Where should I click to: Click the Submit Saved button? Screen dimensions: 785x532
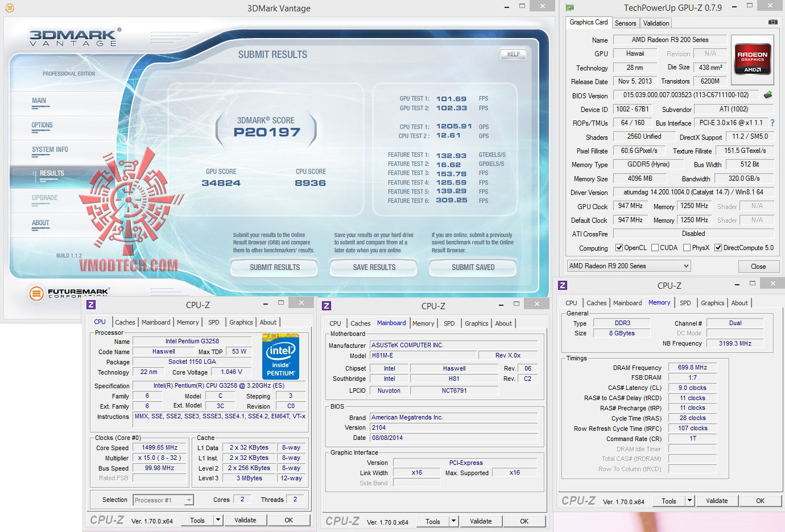click(x=473, y=267)
